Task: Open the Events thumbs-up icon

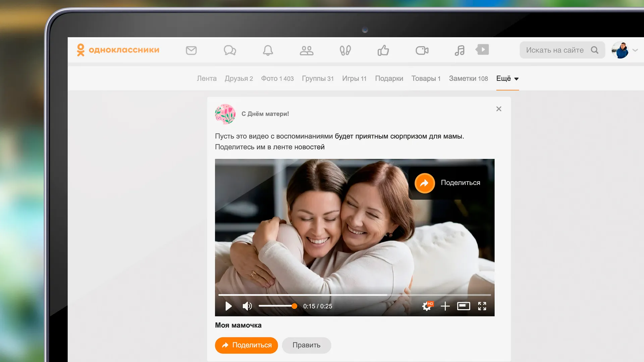Action: [383, 50]
